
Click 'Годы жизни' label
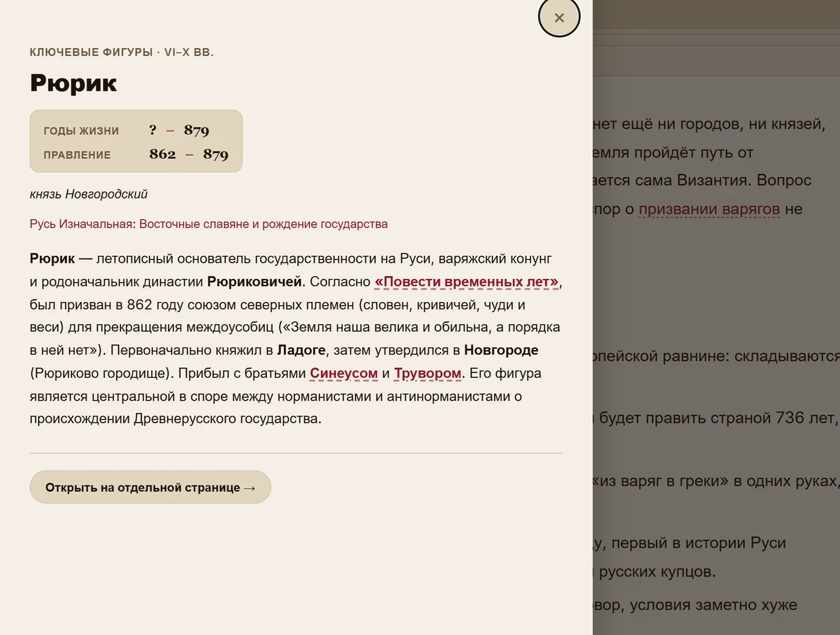pyautogui.click(x=81, y=131)
